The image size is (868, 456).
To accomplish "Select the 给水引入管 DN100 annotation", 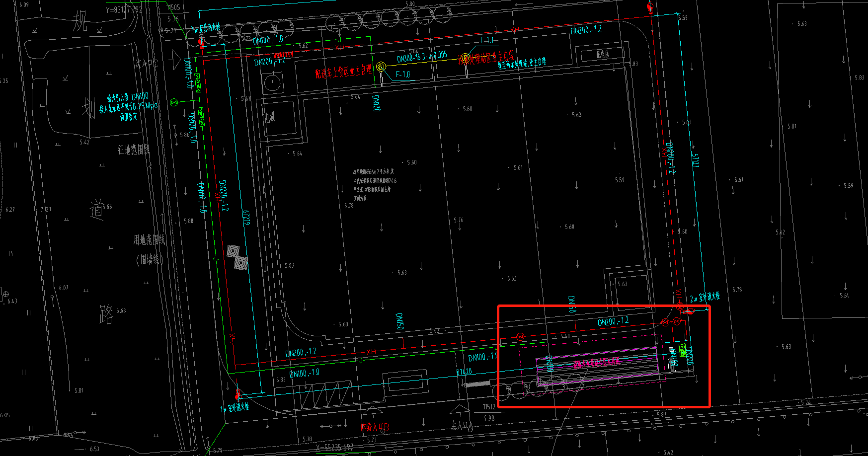I will [128, 97].
